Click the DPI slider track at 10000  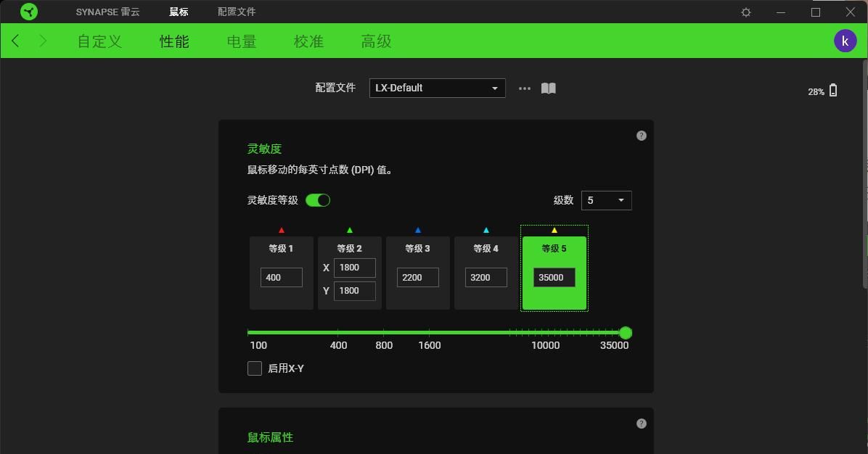[545, 333]
